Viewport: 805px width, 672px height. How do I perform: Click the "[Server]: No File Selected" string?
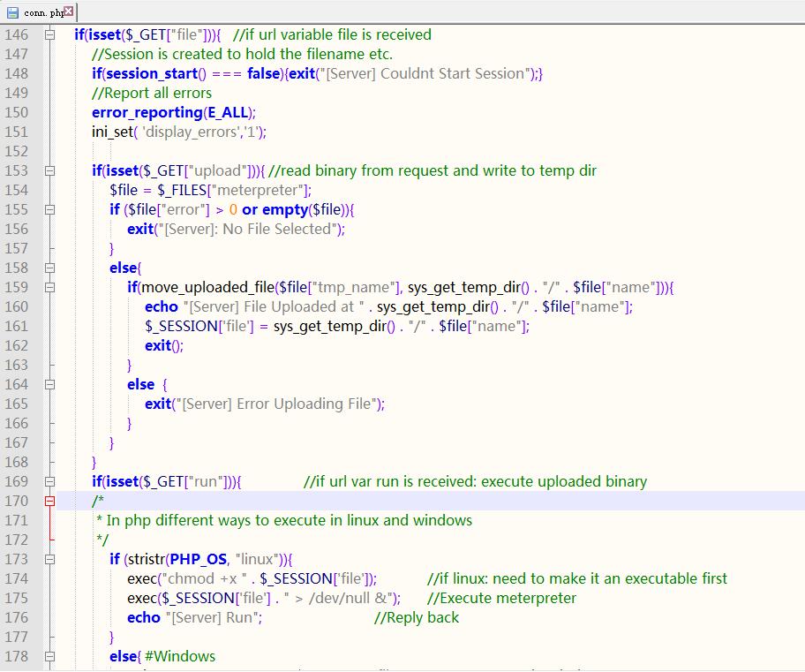click(x=248, y=229)
